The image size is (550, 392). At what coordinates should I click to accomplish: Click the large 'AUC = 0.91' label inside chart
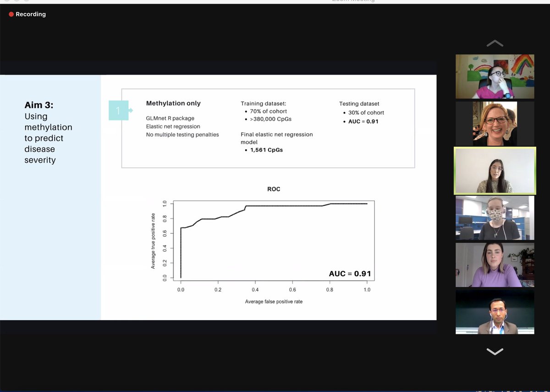click(350, 274)
